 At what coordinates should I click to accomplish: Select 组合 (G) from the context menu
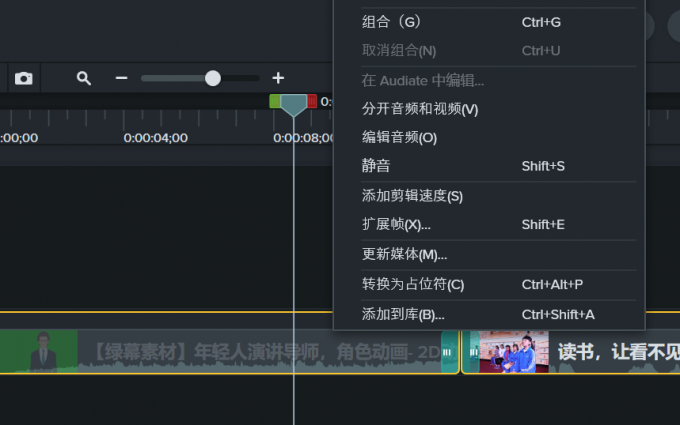coord(391,22)
